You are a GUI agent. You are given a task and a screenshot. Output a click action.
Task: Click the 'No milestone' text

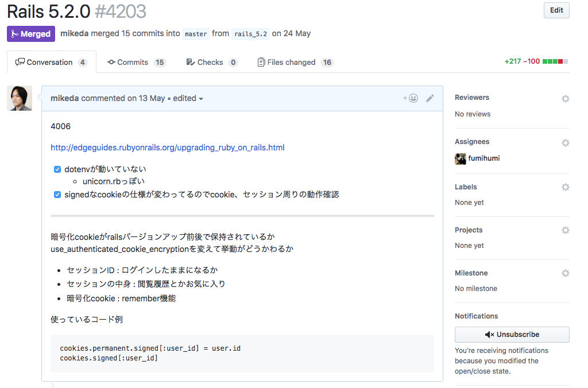click(476, 289)
